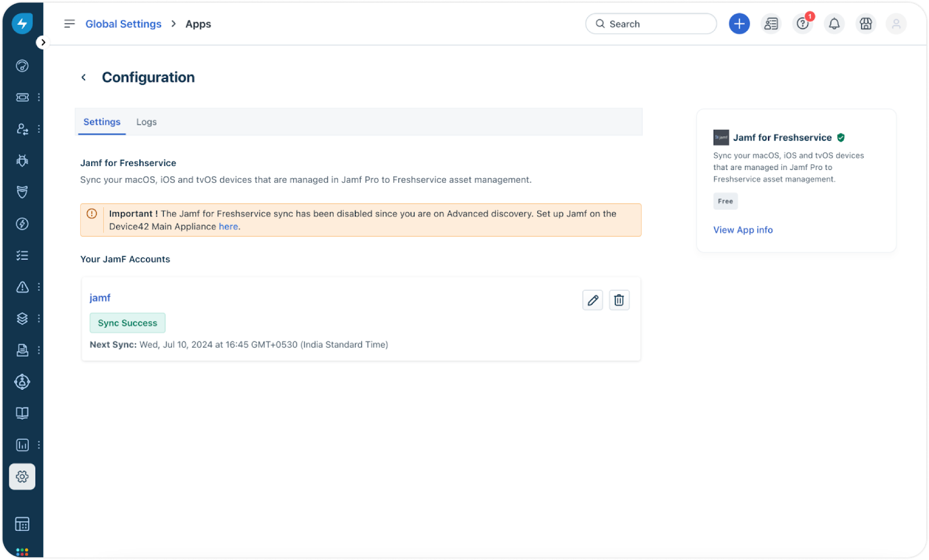
Task: Open the bug icon in sidebar
Action: [22, 161]
